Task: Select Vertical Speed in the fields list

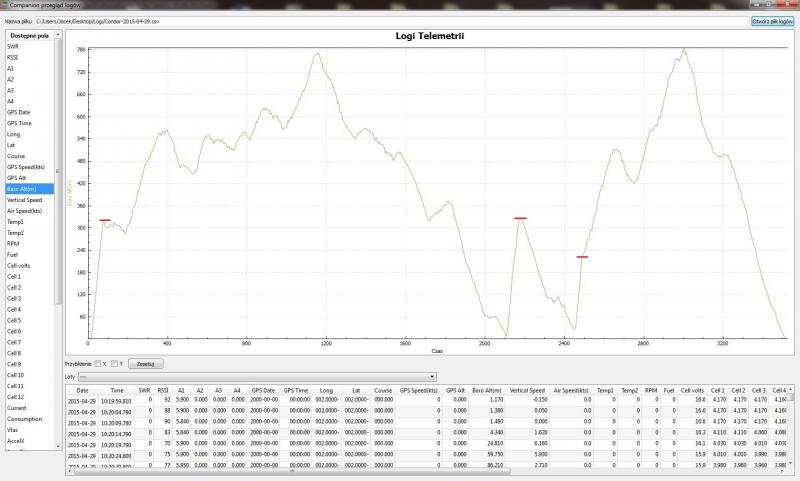Action: click(x=24, y=200)
